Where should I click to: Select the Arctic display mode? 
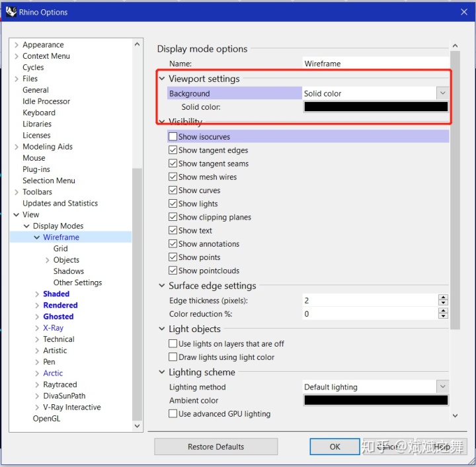[x=53, y=373]
